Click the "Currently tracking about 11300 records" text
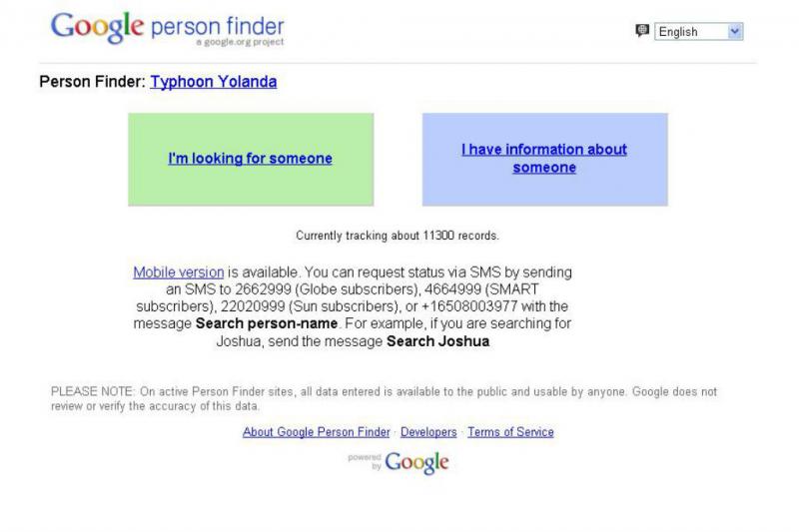Screen dimensions: 799x532 pos(398,236)
